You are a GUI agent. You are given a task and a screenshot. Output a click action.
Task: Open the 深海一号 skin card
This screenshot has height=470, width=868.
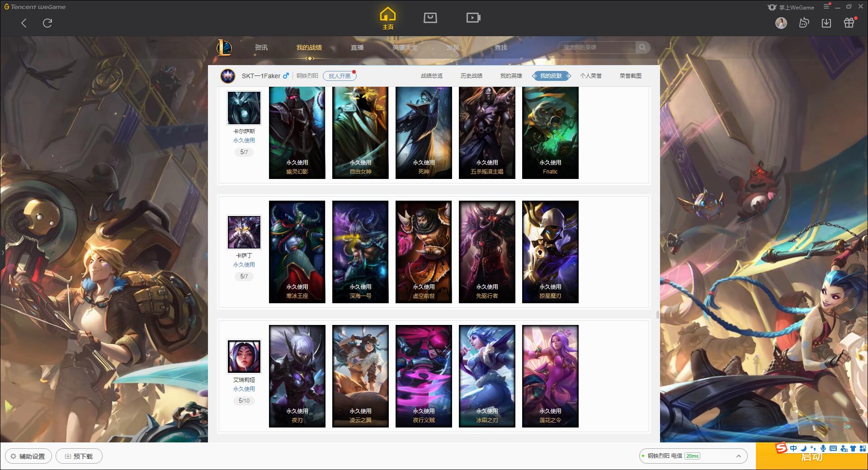360,252
